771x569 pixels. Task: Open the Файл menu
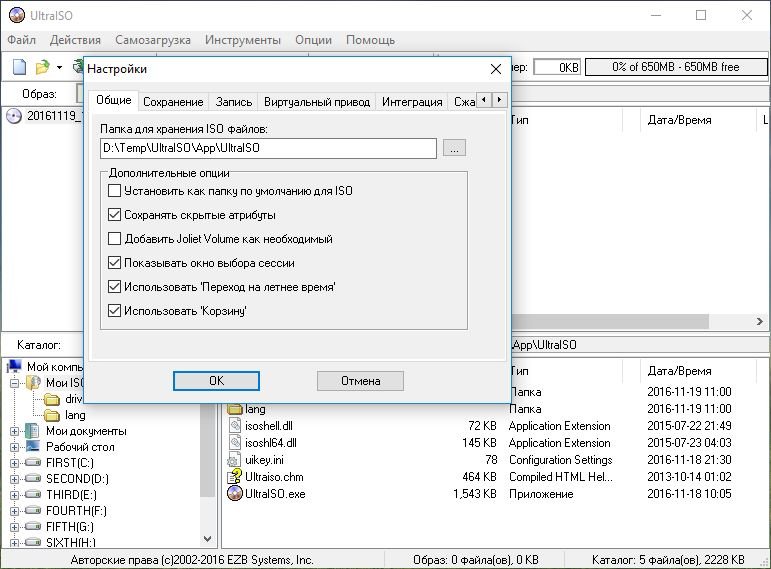[x=21, y=40]
